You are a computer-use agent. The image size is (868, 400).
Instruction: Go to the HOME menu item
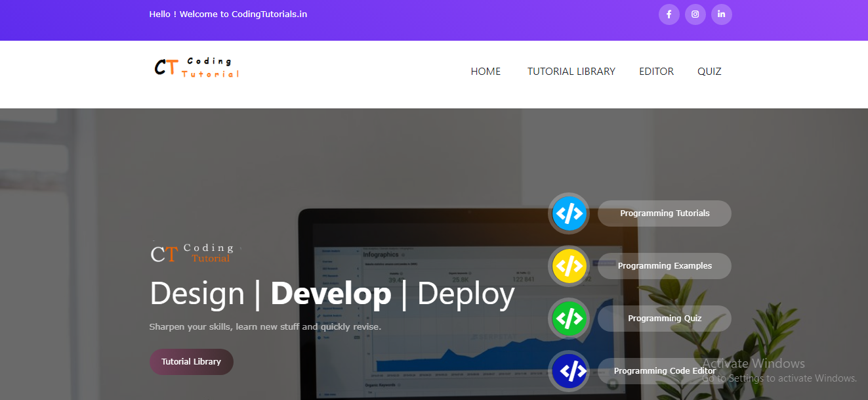point(486,72)
